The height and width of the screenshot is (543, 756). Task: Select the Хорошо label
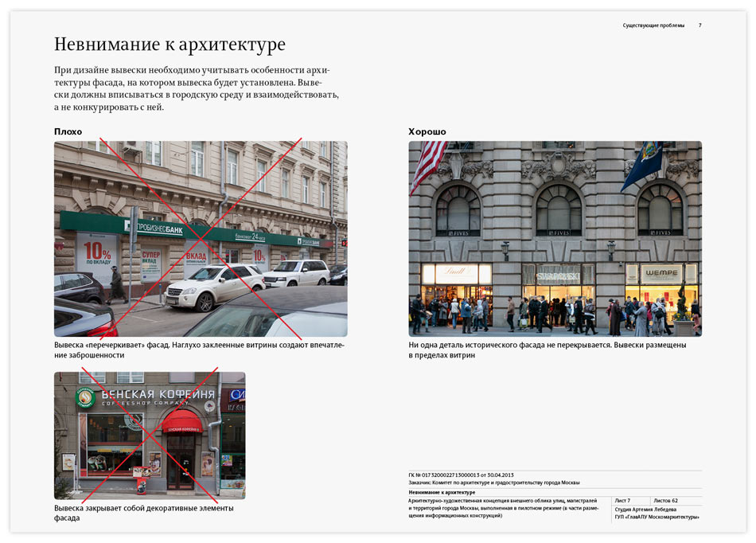coord(427,131)
